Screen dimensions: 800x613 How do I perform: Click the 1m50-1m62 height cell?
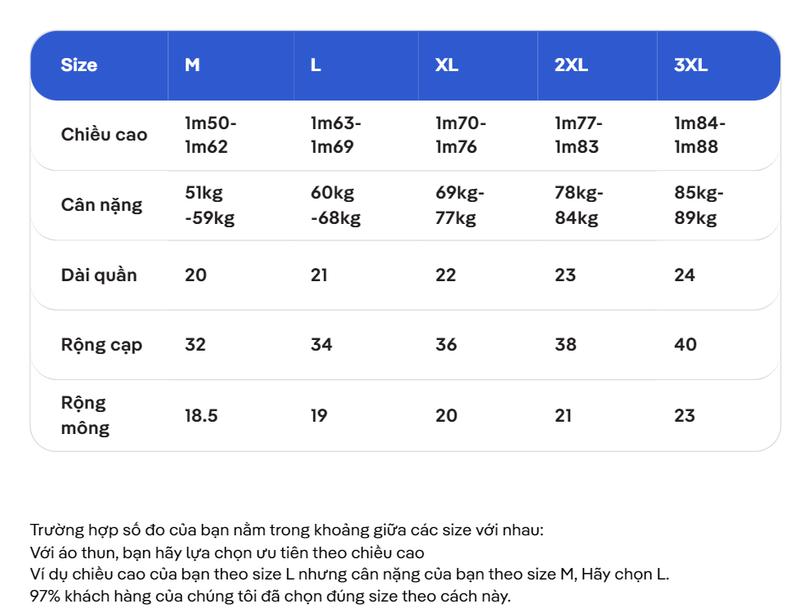(x=210, y=135)
